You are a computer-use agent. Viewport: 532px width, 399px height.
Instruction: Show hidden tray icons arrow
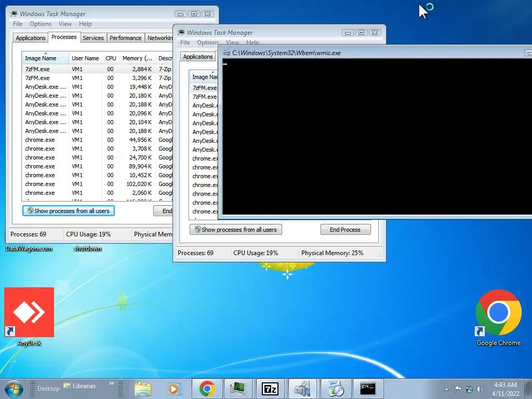(446, 389)
